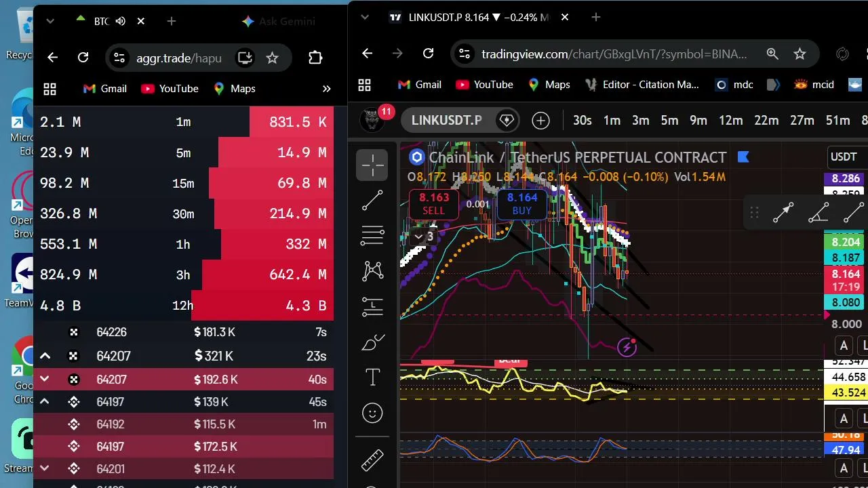This screenshot has height=488, width=868.
Task: Click the tradingview.com URL address field
Action: point(614,54)
